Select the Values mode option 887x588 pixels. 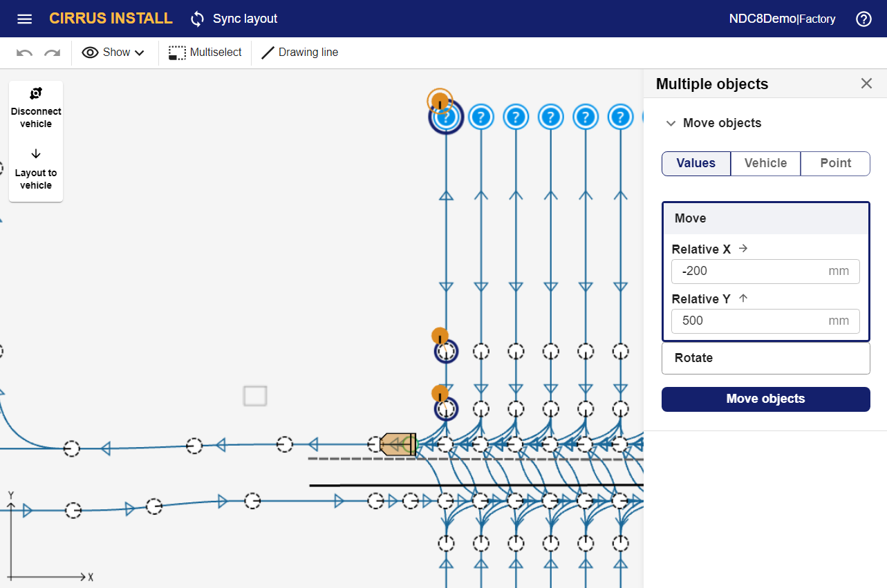(695, 163)
